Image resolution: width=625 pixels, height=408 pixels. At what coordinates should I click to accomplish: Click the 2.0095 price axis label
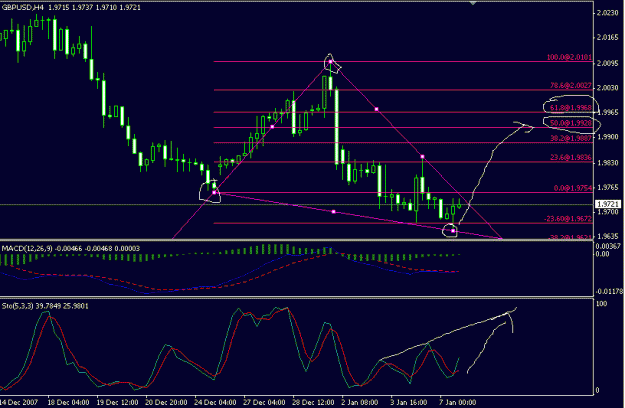(x=607, y=63)
